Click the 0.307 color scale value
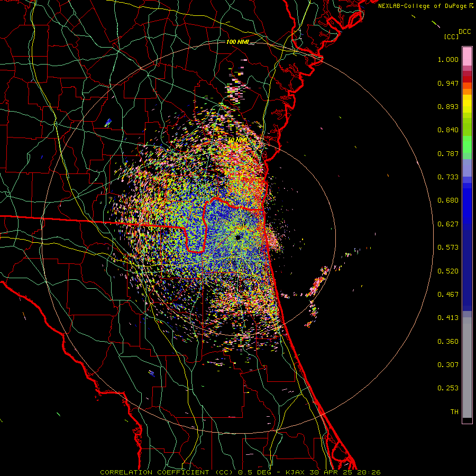The height and width of the screenshot is (476, 476). coord(448,365)
